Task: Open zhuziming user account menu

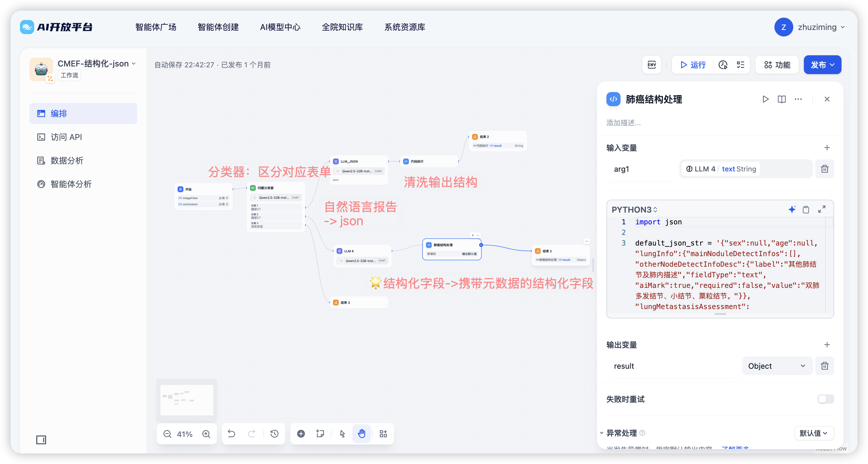Action: [x=810, y=27]
